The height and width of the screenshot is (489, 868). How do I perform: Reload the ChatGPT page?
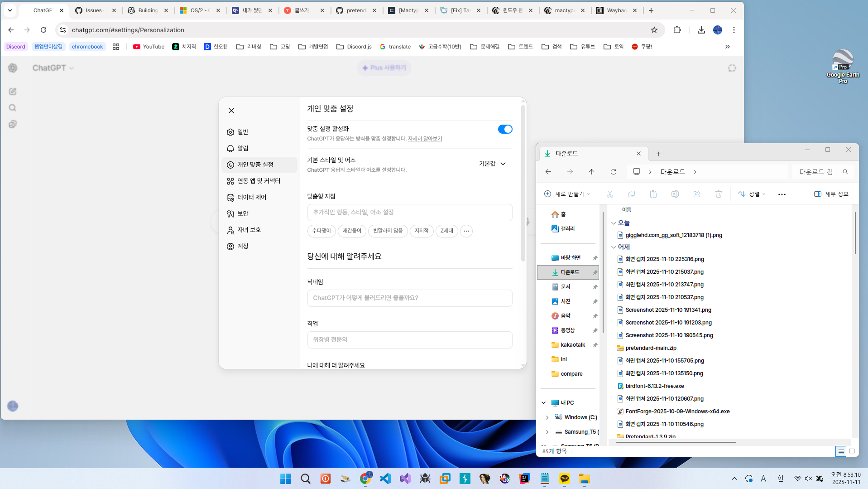coord(43,30)
